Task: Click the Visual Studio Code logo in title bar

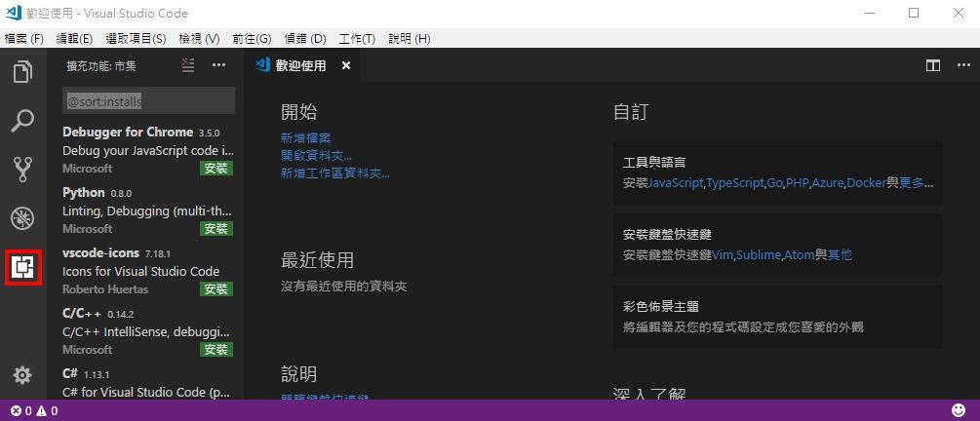Action: (13, 13)
